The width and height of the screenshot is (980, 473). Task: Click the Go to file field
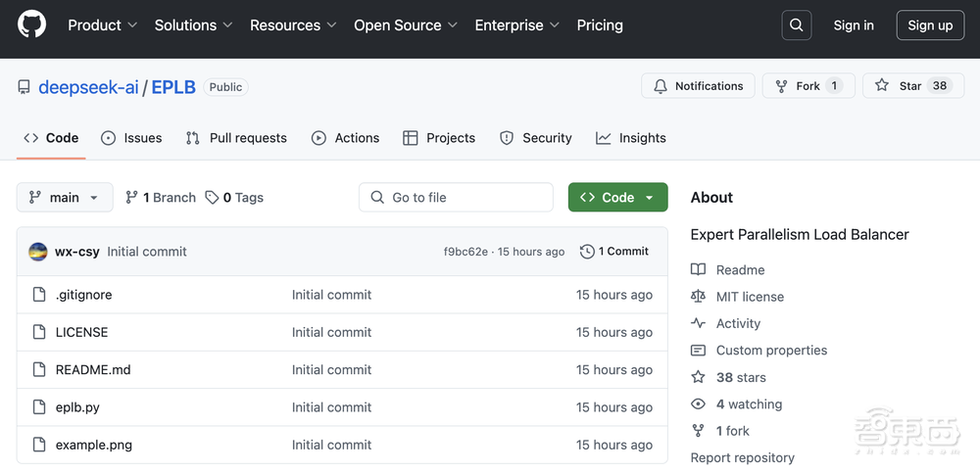pyautogui.click(x=456, y=198)
